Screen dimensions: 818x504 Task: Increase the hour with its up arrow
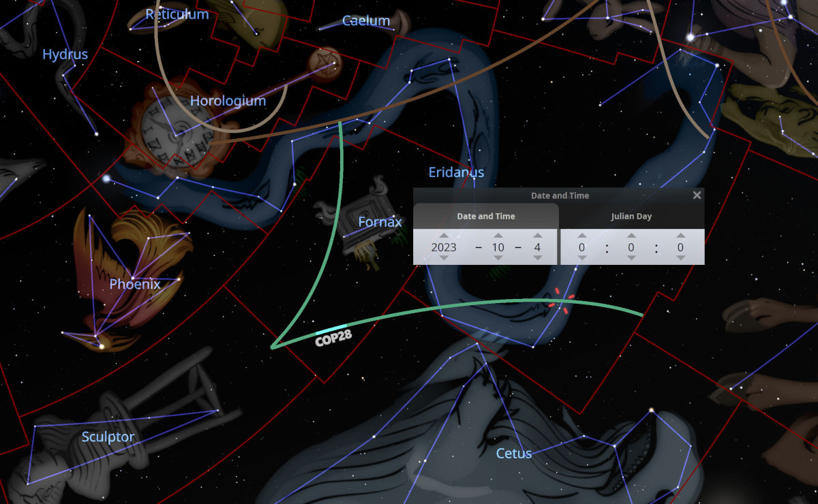581,236
